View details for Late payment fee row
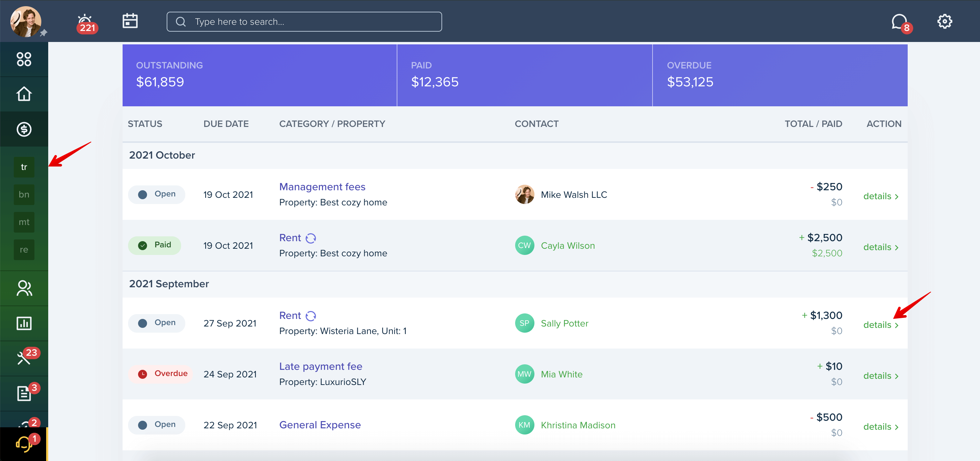Viewport: 980px width, 461px height. click(881, 376)
